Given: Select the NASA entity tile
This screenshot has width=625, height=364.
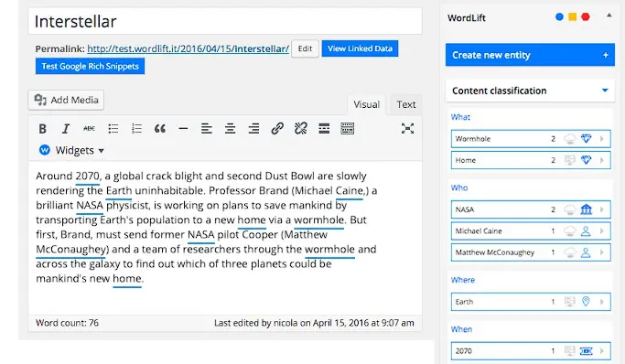Looking at the screenshot, I should (x=531, y=209).
